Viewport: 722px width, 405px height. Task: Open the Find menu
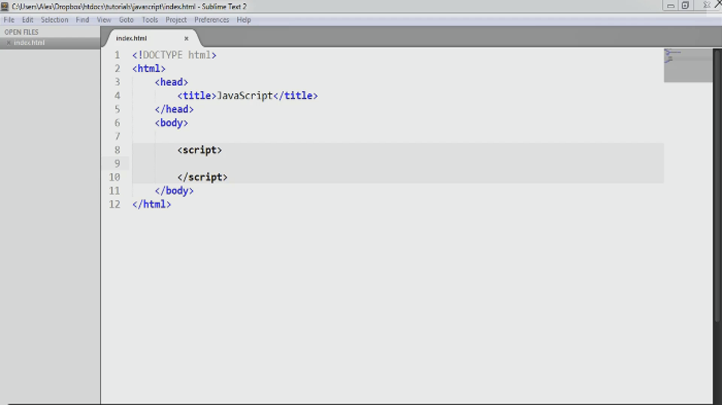[x=82, y=20]
